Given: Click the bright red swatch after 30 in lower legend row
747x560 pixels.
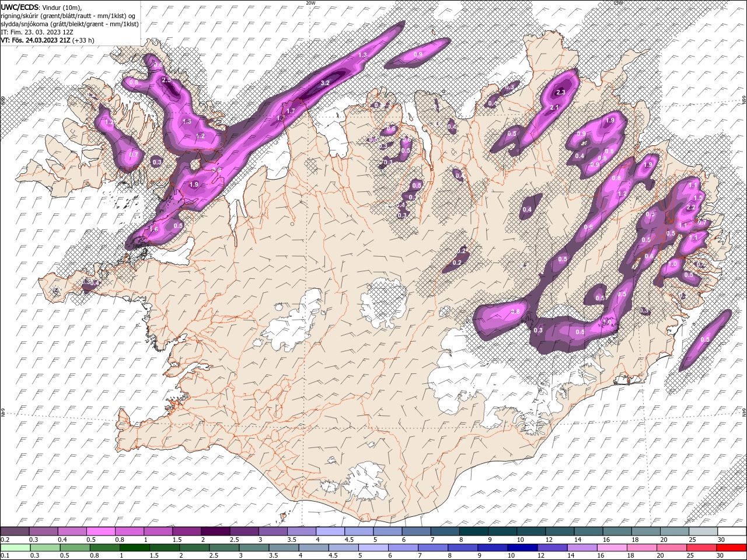Looking at the screenshot, I should click(731, 548).
